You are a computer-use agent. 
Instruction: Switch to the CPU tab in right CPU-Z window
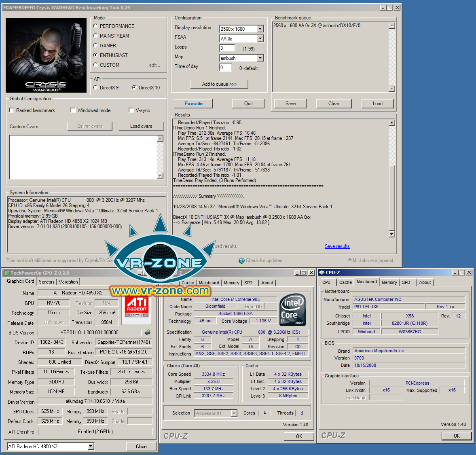[x=326, y=282]
